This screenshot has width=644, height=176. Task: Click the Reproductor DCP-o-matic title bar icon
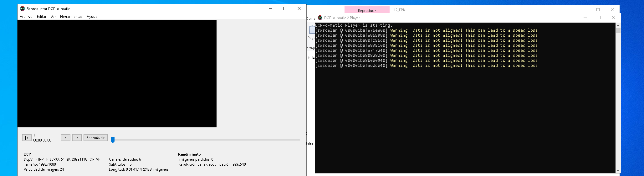pos(23,9)
